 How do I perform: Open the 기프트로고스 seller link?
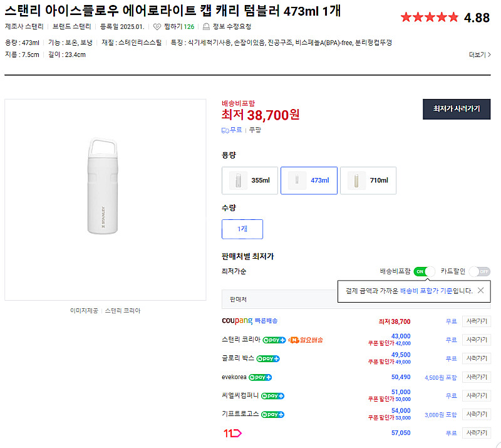coord(240,414)
